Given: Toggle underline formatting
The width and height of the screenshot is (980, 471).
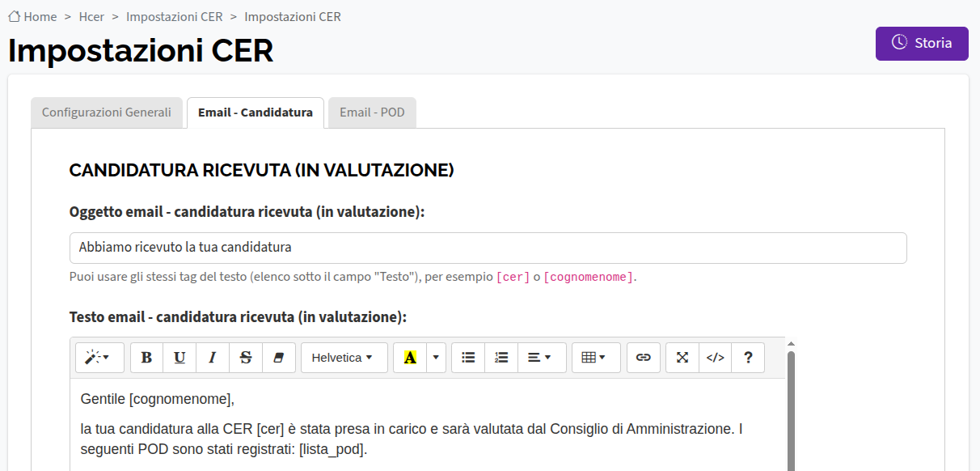Looking at the screenshot, I should click(180, 358).
